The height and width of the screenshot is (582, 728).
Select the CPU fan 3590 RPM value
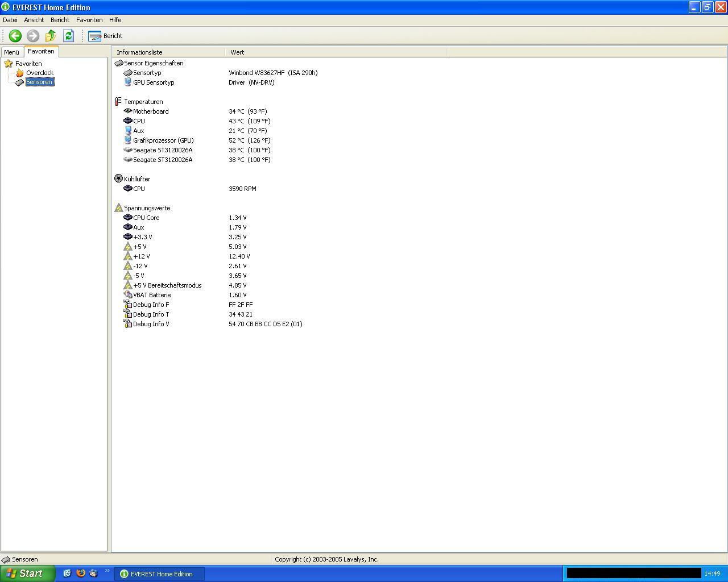pos(242,189)
